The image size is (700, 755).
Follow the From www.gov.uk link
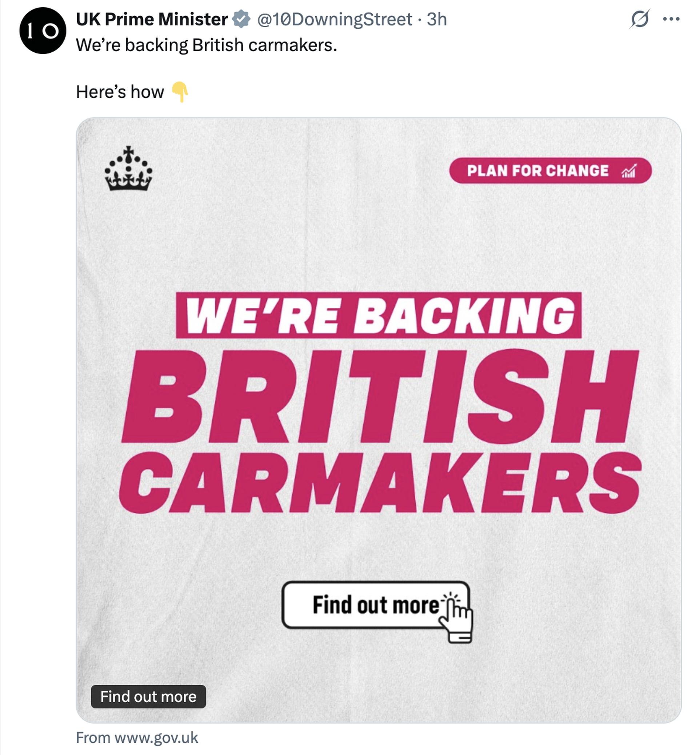[x=137, y=738]
